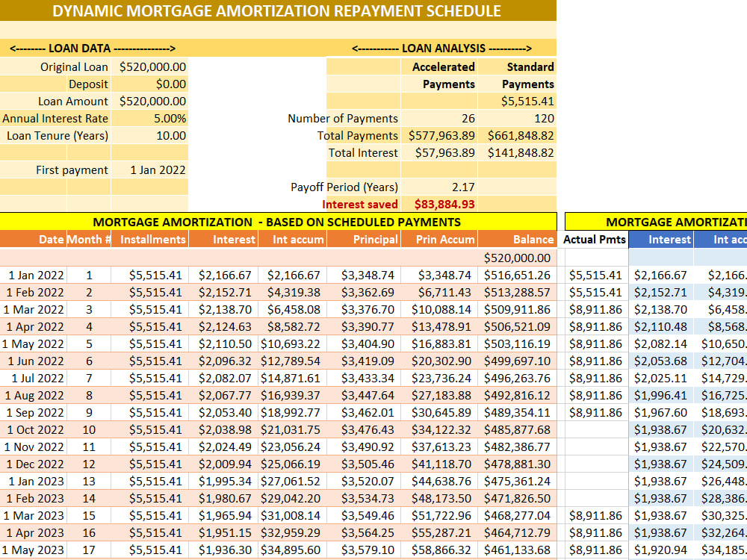Click the title 'Dynamic Mortgage Amortization Repayment Schedule'

(276, 10)
